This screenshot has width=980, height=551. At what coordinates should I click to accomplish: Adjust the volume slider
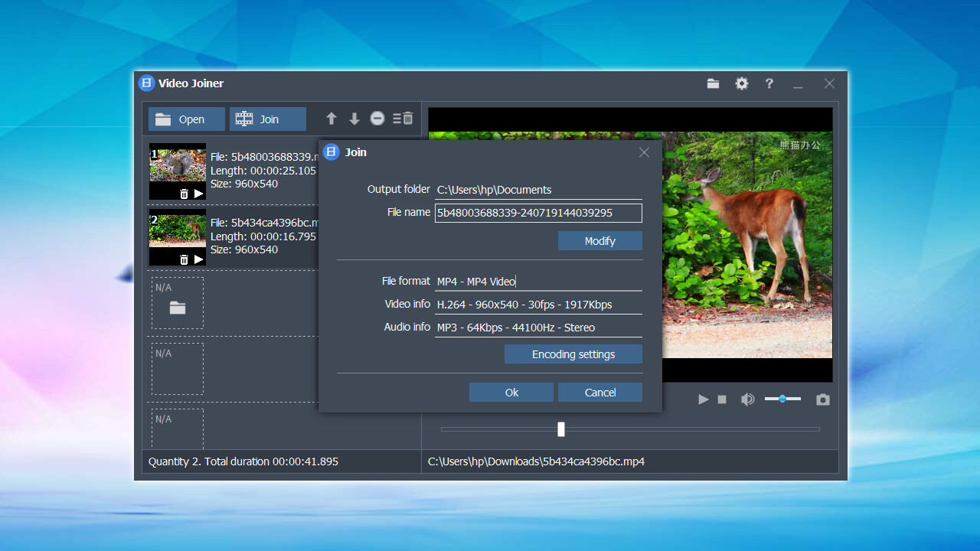[x=782, y=399]
